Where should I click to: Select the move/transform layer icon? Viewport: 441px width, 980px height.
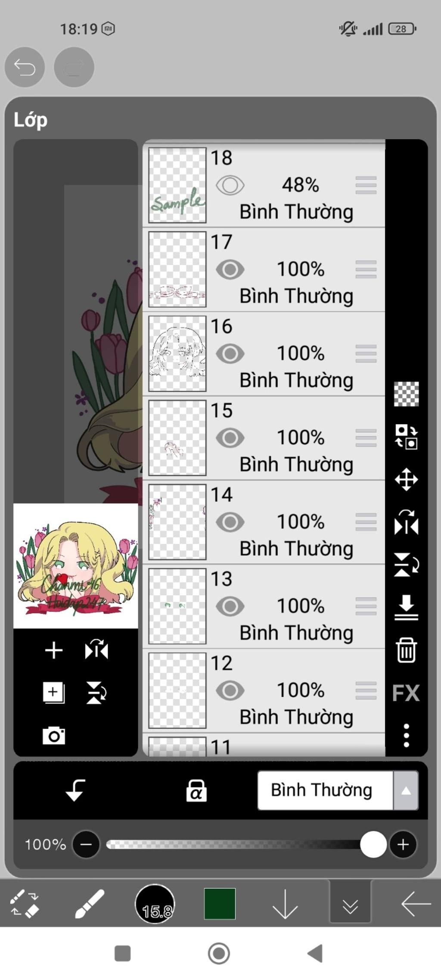(x=406, y=479)
